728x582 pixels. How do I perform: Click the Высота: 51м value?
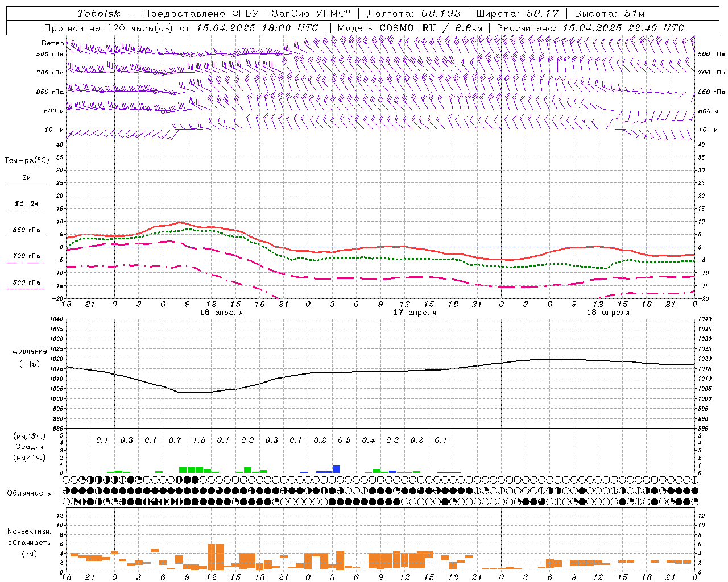click(609, 14)
